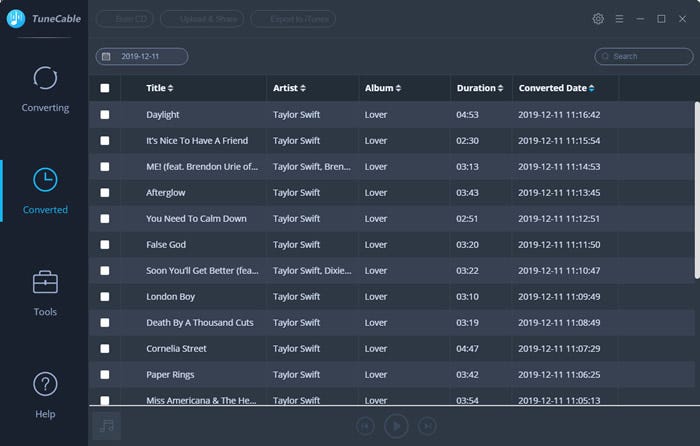Select the ME! (feat. Brendon Urie of... title
The height and width of the screenshot is (446, 700).
tap(202, 167)
